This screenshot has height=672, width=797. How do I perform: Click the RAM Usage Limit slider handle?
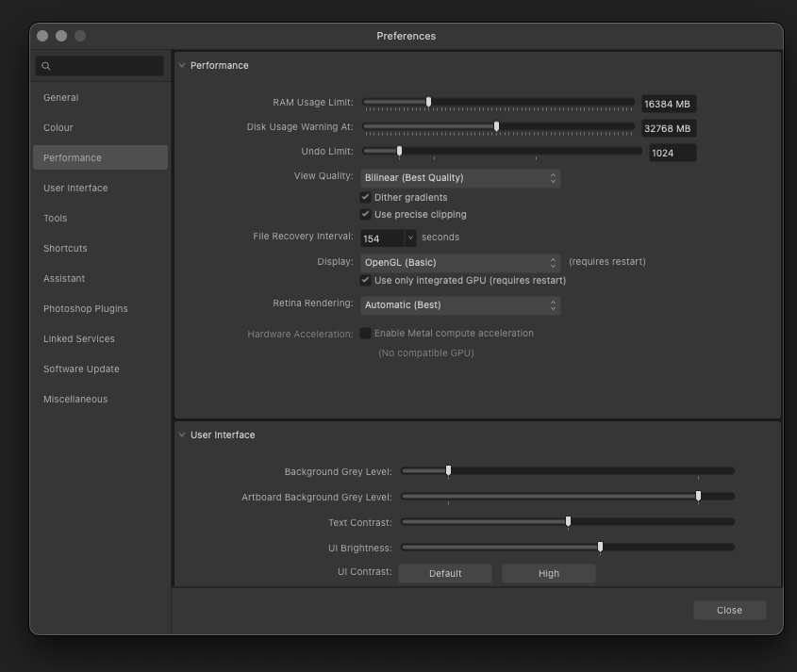click(x=428, y=102)
